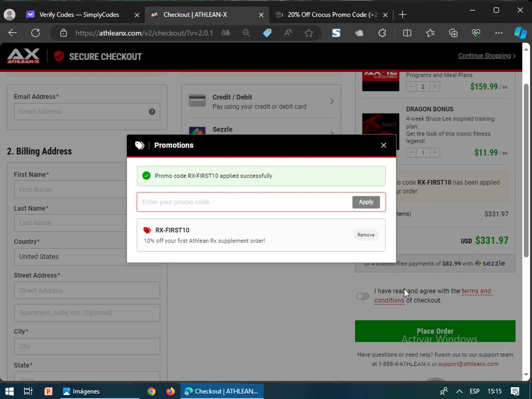This screenshot has height=399, width=532.
Task: Click the ATHLEAN-X logo
Action: click(23, 56)
